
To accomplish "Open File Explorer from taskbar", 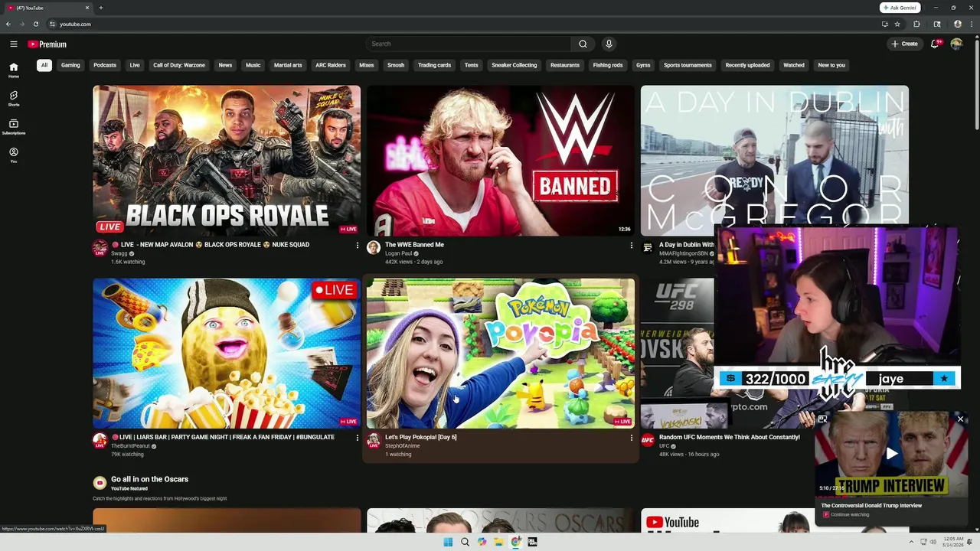I will pyautogui.click(x=498, y=542).
